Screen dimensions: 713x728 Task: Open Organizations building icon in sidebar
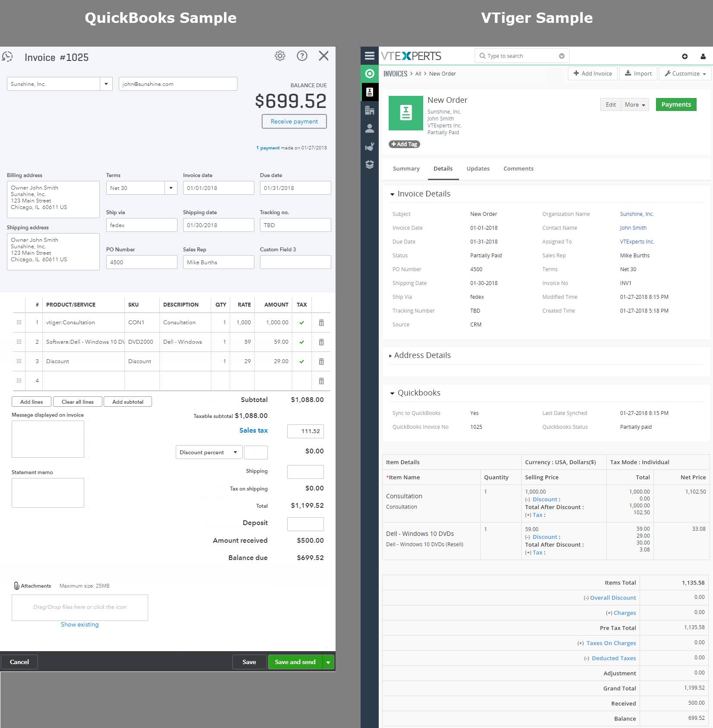click(x=370, y=111)
